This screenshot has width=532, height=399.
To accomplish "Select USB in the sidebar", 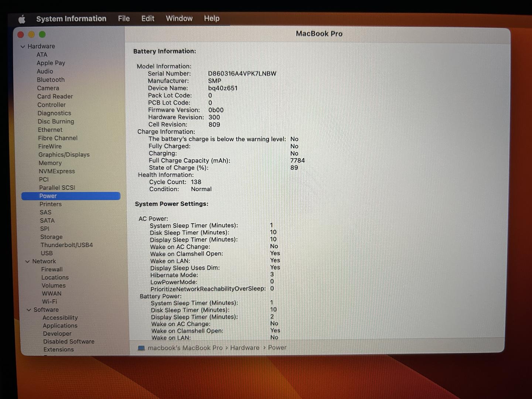I will (x=47, y=253).
